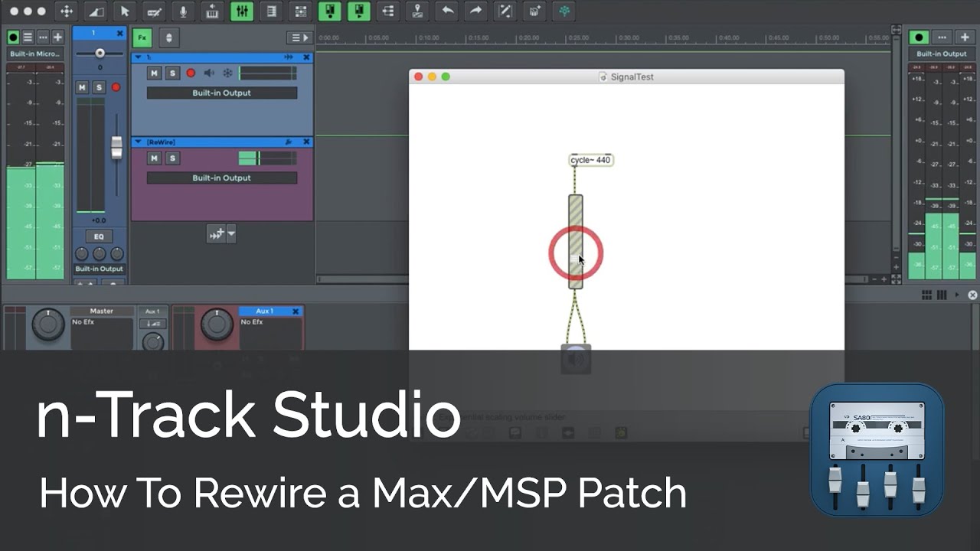Screen dimensions: 980x551
Task: Collapse the ReWire track triangle
Action: pyautogui.click(x=138, y=142)
